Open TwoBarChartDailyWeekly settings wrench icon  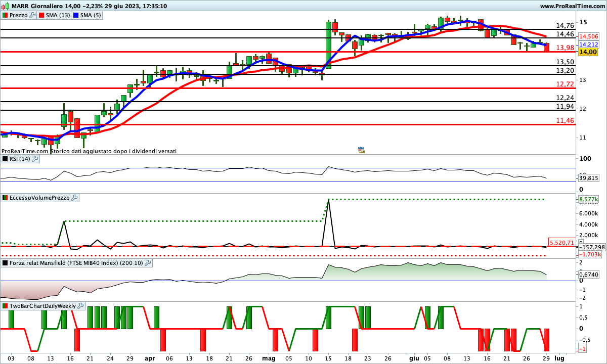coord(80,306)
